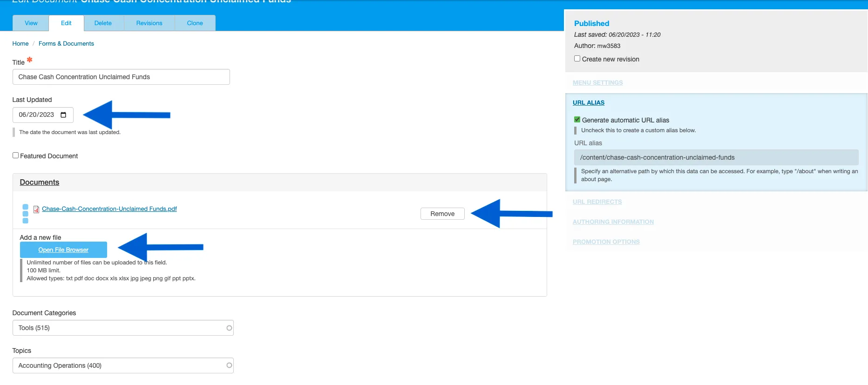Click the Open File Browser button
The height and width of the screenshot is (385, 868).
[63, 250]
